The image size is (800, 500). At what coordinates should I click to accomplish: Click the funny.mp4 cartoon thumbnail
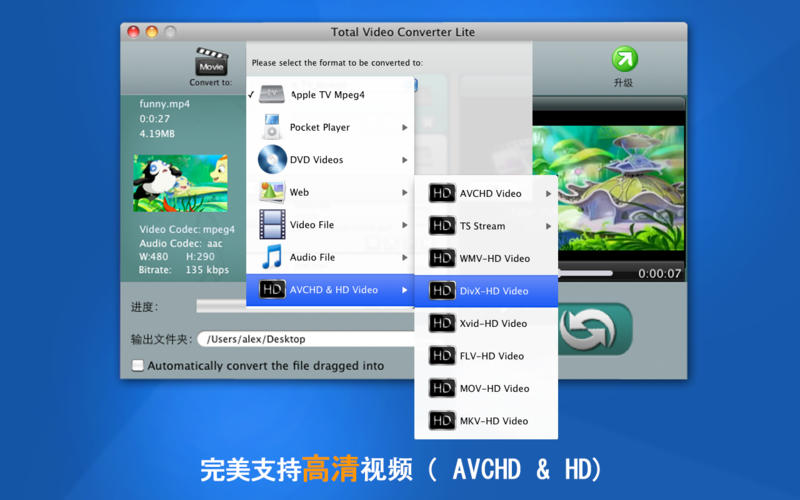(180, 183)
